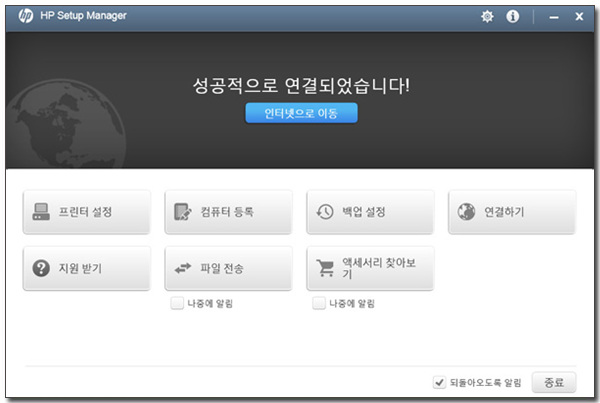Open 액세서리 찾아보기 shopping cart tile
Image resolution: width=600 pixels, height=403 pixels.
pos(370,268)
